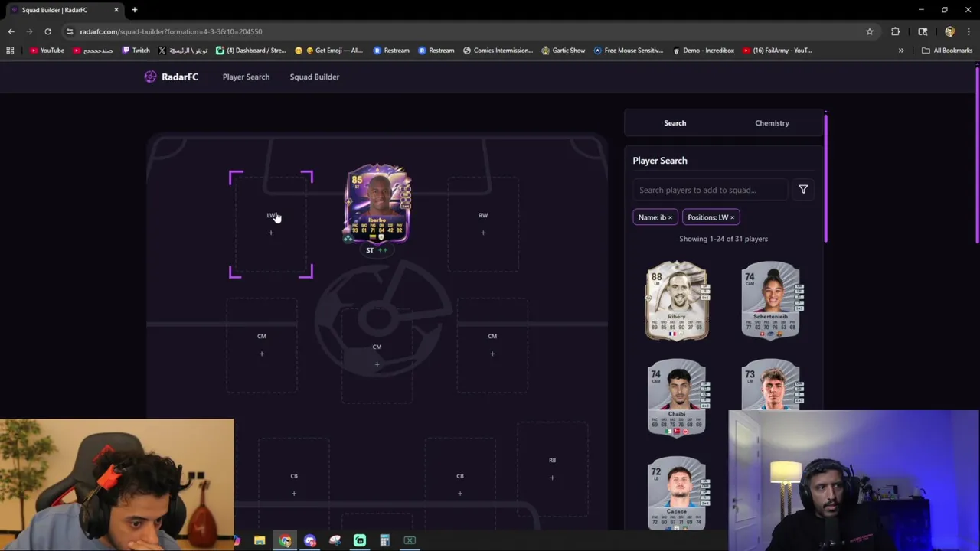Open the Dashboard / Streamlabs bookmark

[x=250, y=51]
